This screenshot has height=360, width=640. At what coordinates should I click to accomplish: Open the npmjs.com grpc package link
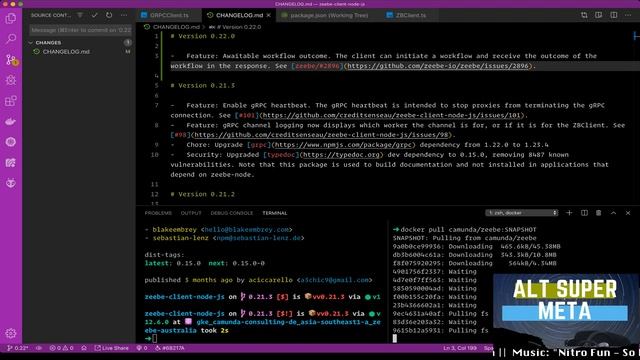pos(343,145)
